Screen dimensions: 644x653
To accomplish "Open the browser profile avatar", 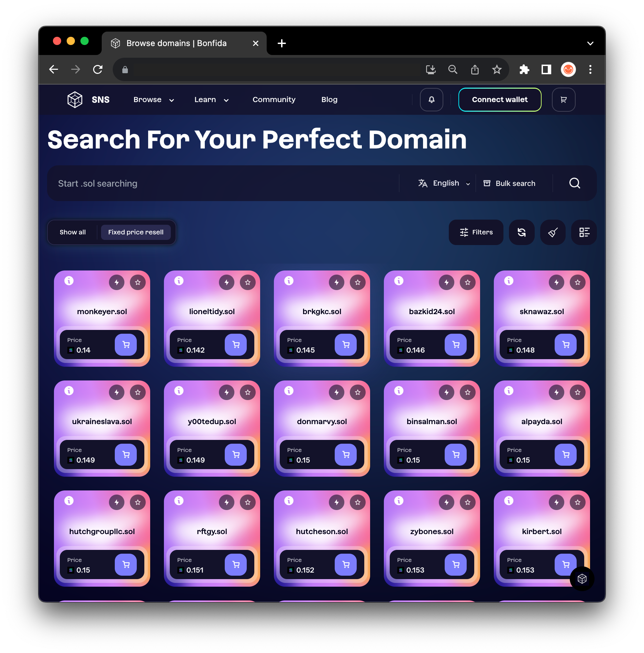I will click(x=568, y=70).
